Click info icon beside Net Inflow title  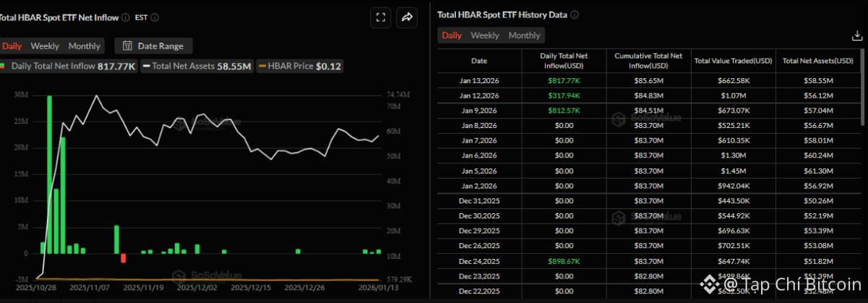pos(126,17)
